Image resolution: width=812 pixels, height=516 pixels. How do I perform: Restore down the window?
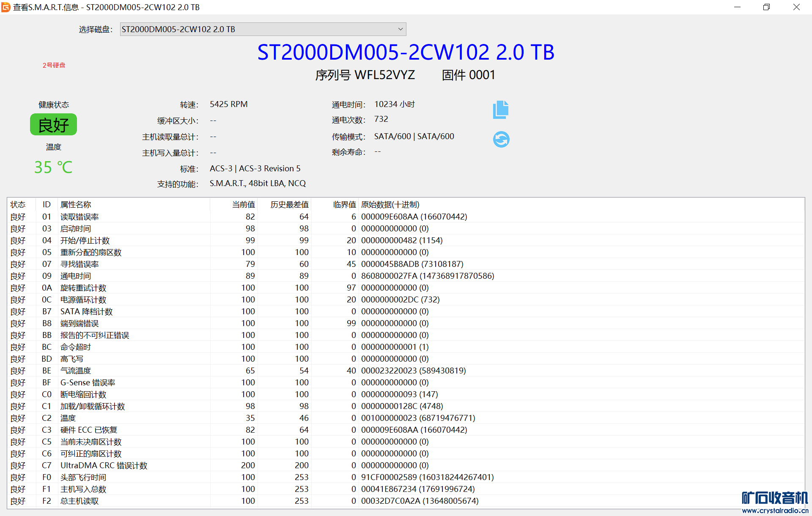tap(766, 7)
